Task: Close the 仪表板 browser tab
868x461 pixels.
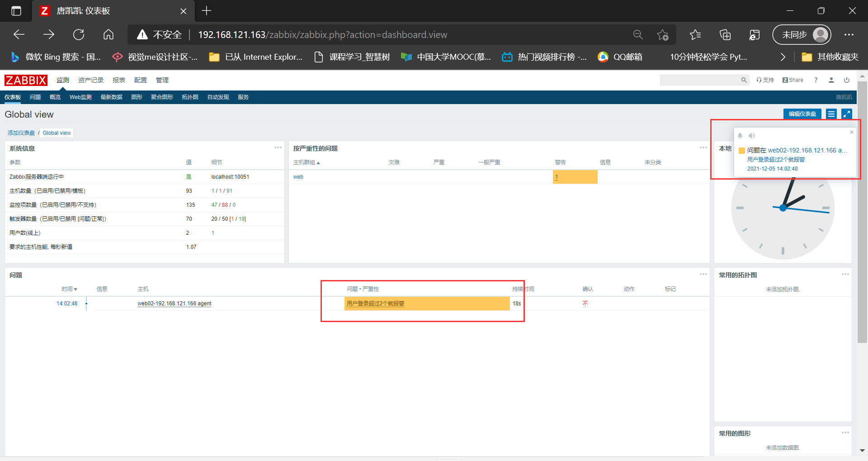Action: (184, 11)
